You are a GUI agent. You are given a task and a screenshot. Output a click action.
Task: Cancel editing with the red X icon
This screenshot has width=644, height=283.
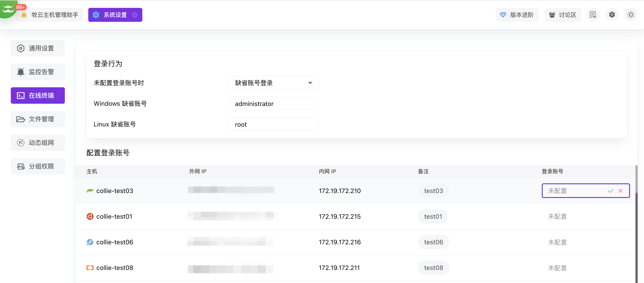click(621, 191)
